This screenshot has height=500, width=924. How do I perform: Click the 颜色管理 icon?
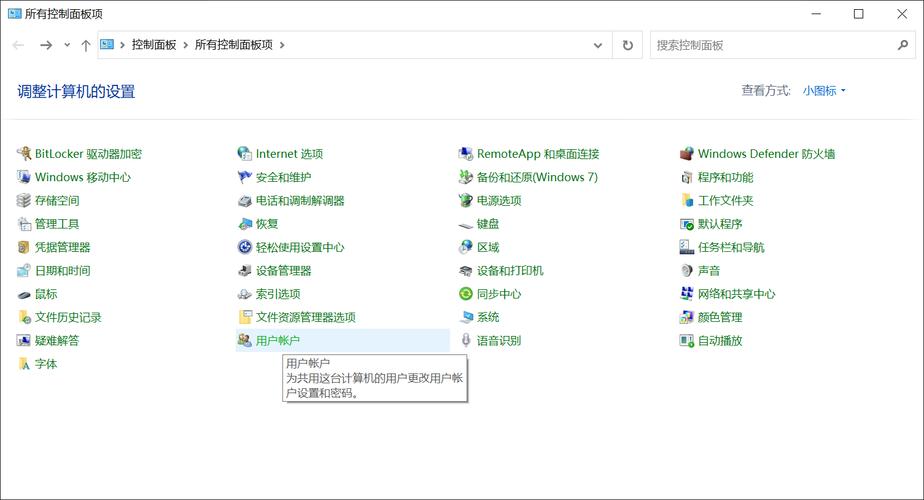(687, 317)
